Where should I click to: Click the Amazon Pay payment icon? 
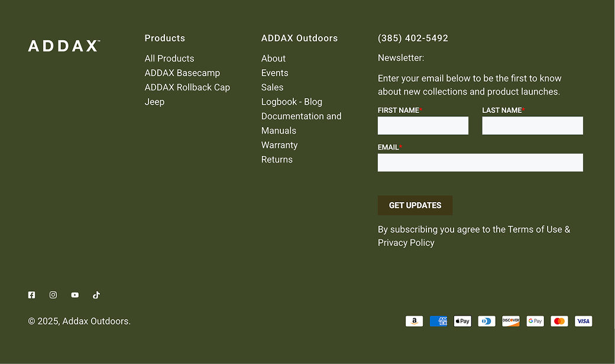coord(414,321)
